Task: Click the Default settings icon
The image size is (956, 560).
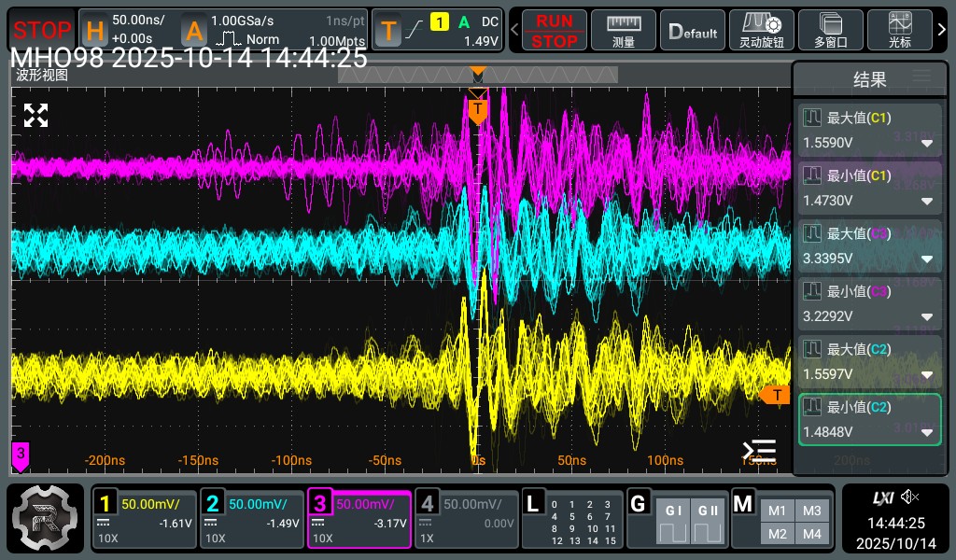Action: pos(693,30)
